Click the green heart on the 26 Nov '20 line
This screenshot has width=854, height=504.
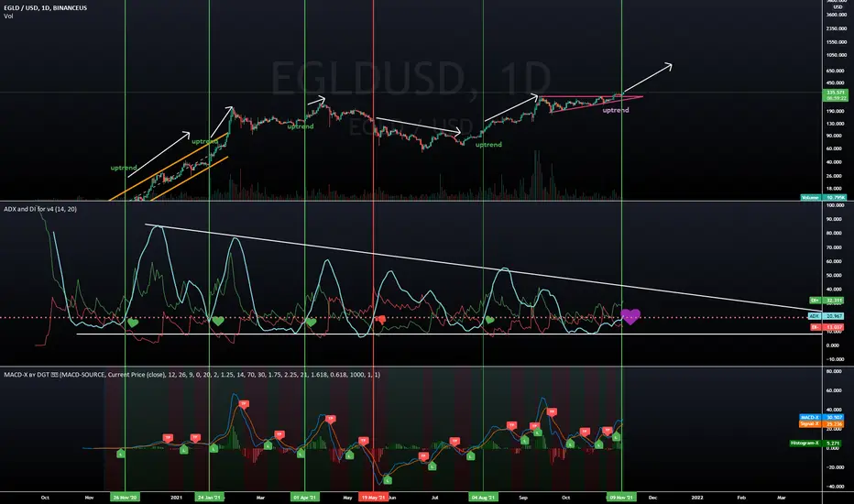click(x=133, y=323)
